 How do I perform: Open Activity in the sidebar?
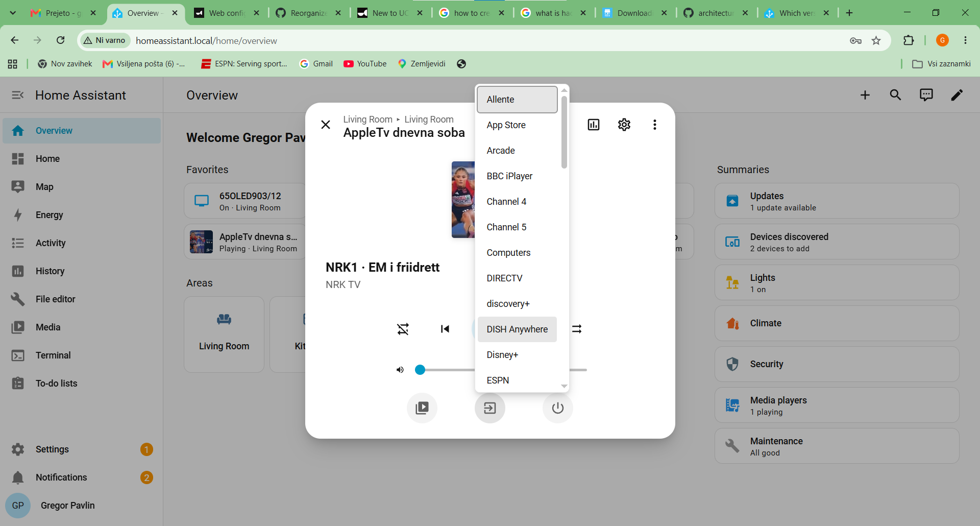point(82,243)
